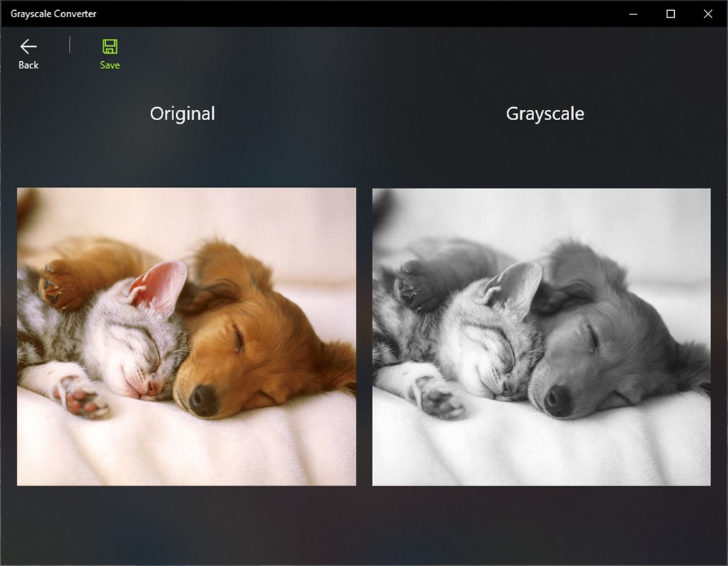
Task: Click the Grayscale Converter title bar text
Action: coord(52,14)
